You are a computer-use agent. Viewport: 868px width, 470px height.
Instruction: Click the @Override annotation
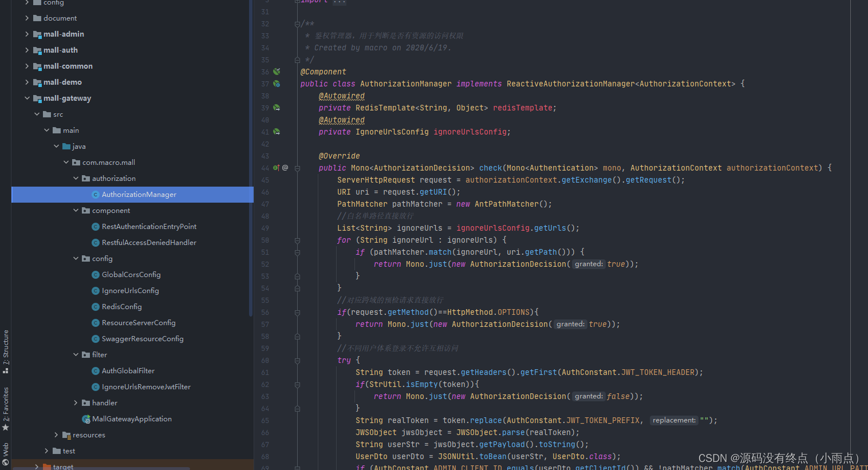click(x=339, y=156)
